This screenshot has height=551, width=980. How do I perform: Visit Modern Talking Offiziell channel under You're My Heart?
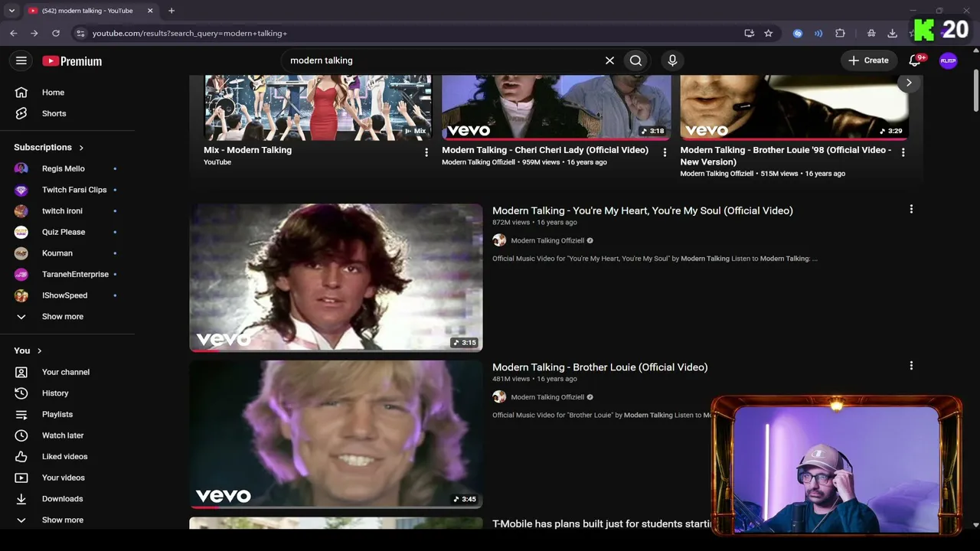(547, 240)
